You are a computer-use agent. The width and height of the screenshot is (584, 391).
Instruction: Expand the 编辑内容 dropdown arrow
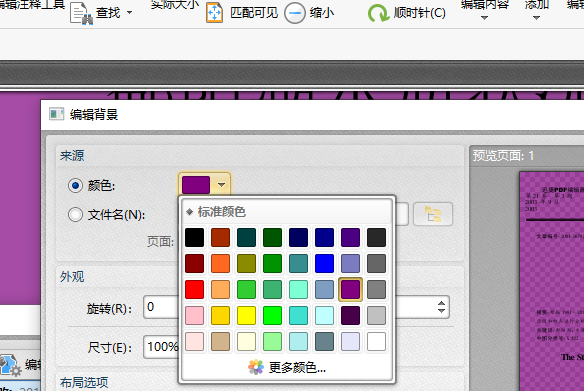tap(484, 18)
